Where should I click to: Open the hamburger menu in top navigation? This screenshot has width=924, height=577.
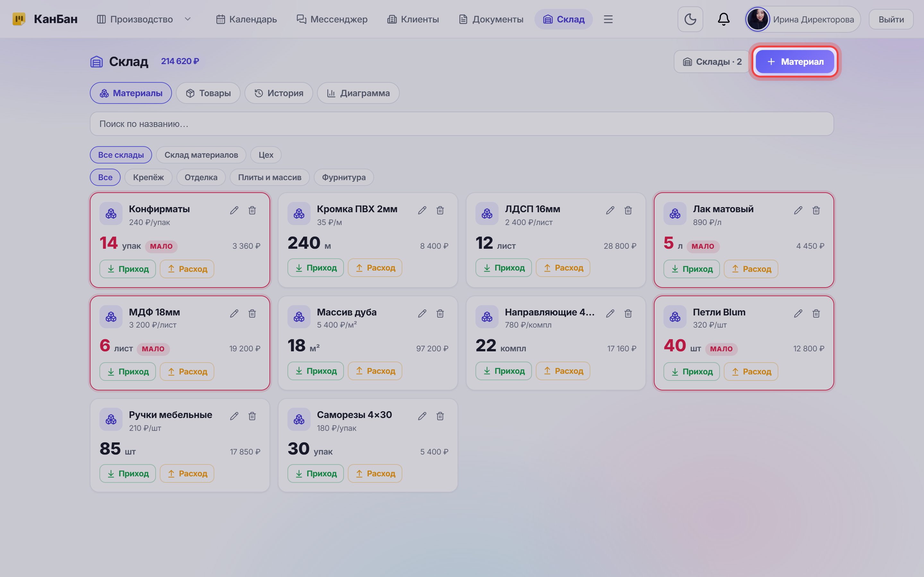pyautogui.click(x=608, y=19)
